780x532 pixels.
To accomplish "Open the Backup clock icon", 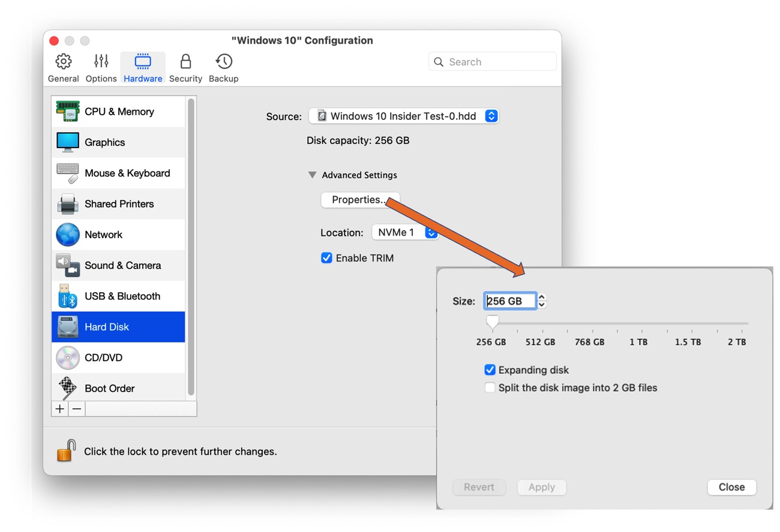I will (224, 62).
